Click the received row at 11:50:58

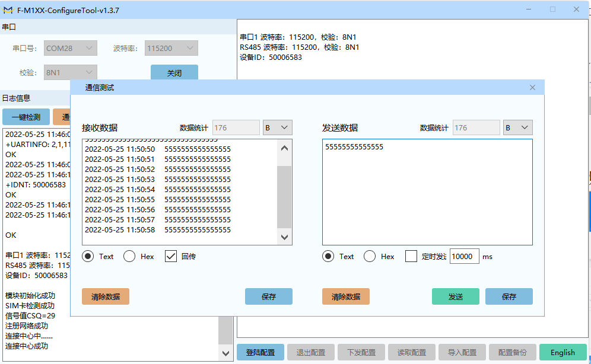pyautogui.click(x=158, y=229)
